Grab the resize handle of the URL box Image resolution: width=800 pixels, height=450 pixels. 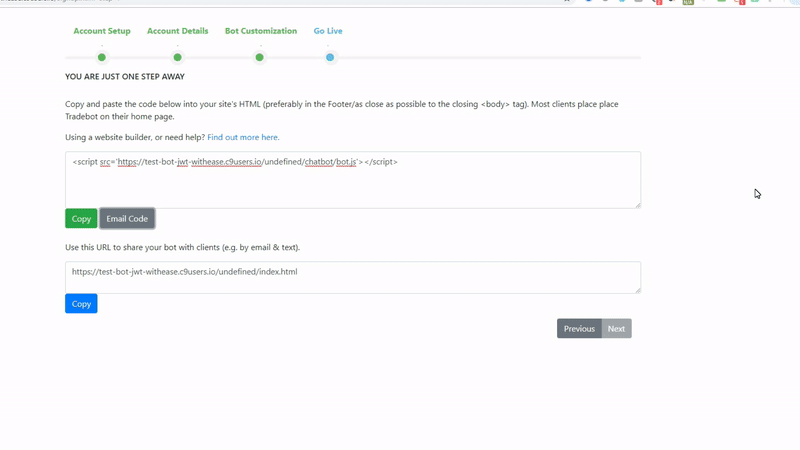pyautogui.click(x=638, y=290)
